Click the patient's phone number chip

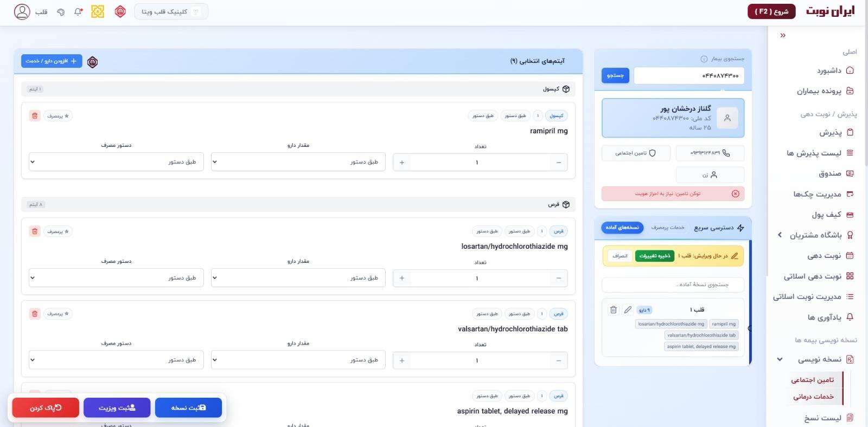[x=710, y=153]
